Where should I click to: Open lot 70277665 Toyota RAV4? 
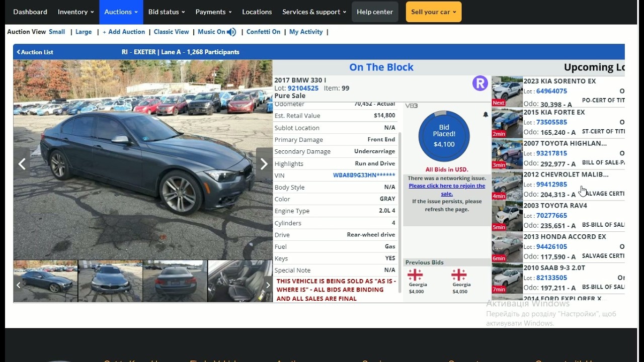551,216
